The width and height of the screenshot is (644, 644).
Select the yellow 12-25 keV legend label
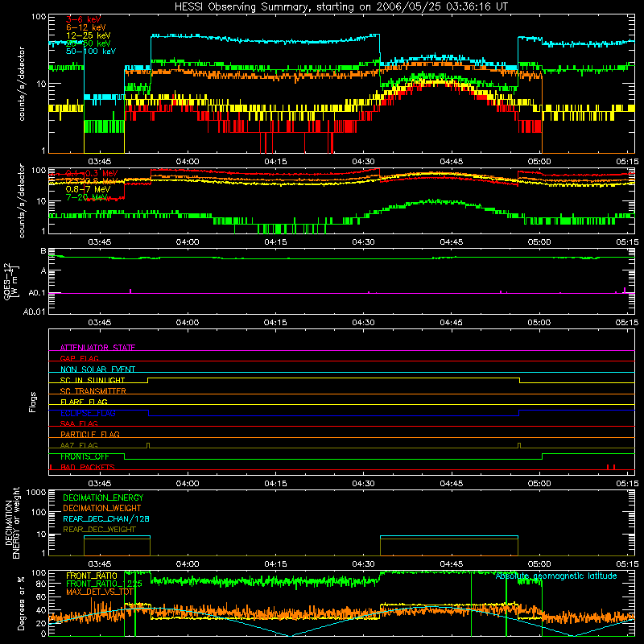(88, 35)
